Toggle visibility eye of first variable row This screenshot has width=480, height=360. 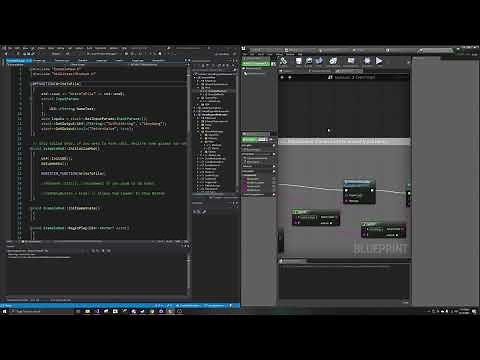[273, 179]
